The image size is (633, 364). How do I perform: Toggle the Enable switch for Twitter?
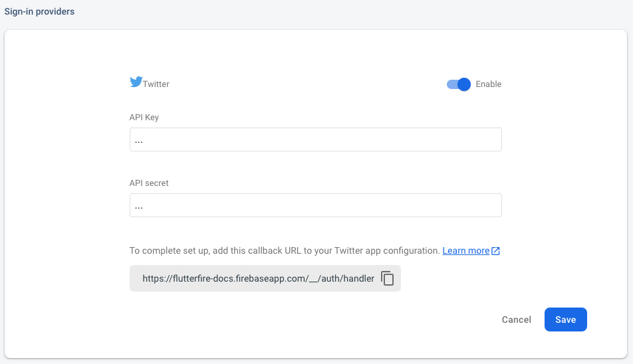458,84
